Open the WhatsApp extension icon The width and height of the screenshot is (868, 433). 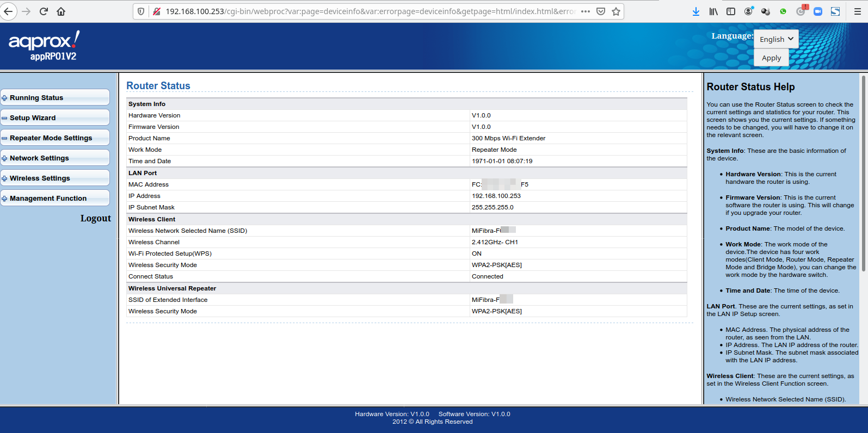(783, 11)
